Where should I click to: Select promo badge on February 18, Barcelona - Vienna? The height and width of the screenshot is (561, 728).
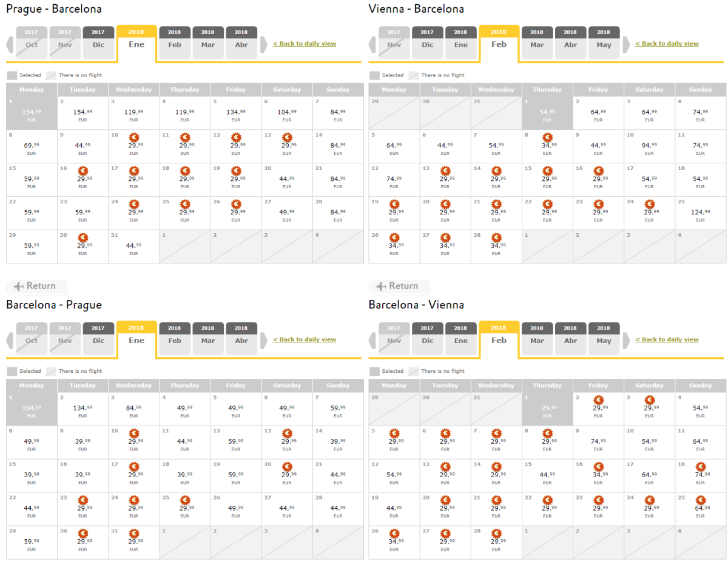pos(700,466)
